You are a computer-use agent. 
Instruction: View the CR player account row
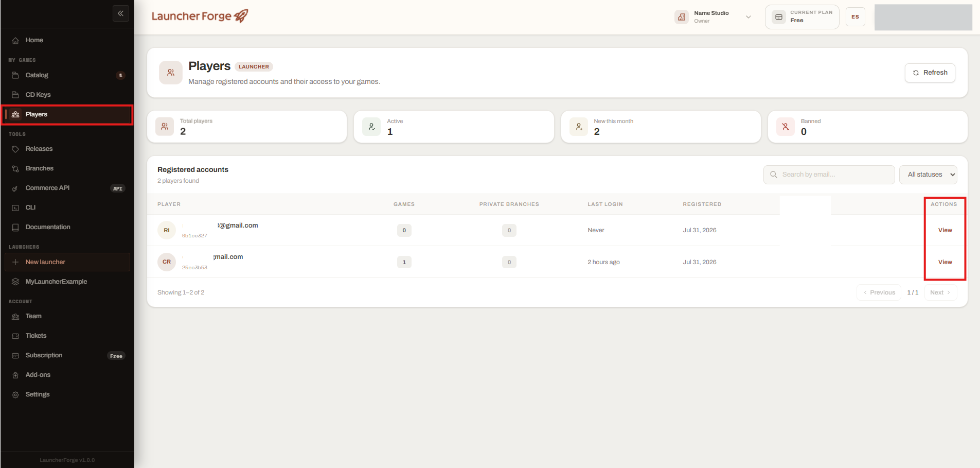click(945, 262)
